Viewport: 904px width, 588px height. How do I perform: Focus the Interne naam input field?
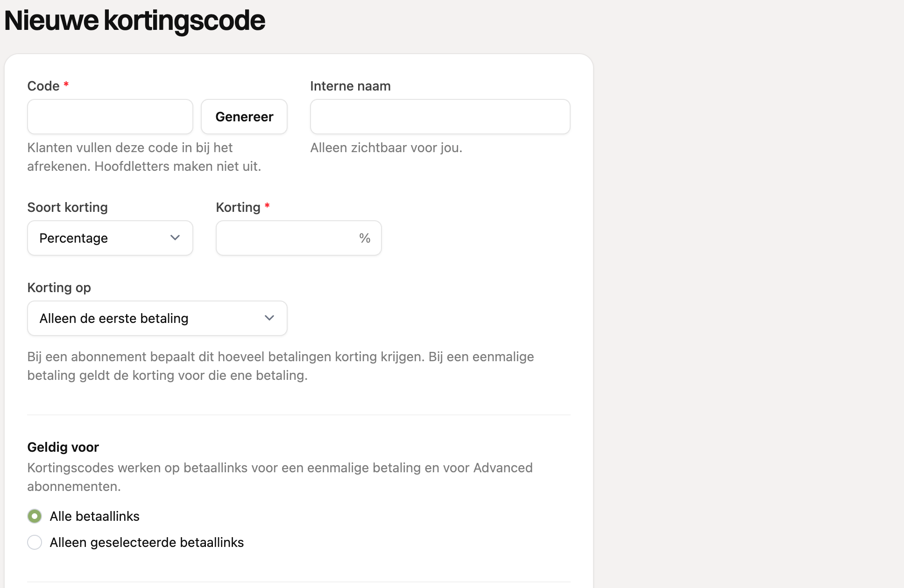pos(440,117)
